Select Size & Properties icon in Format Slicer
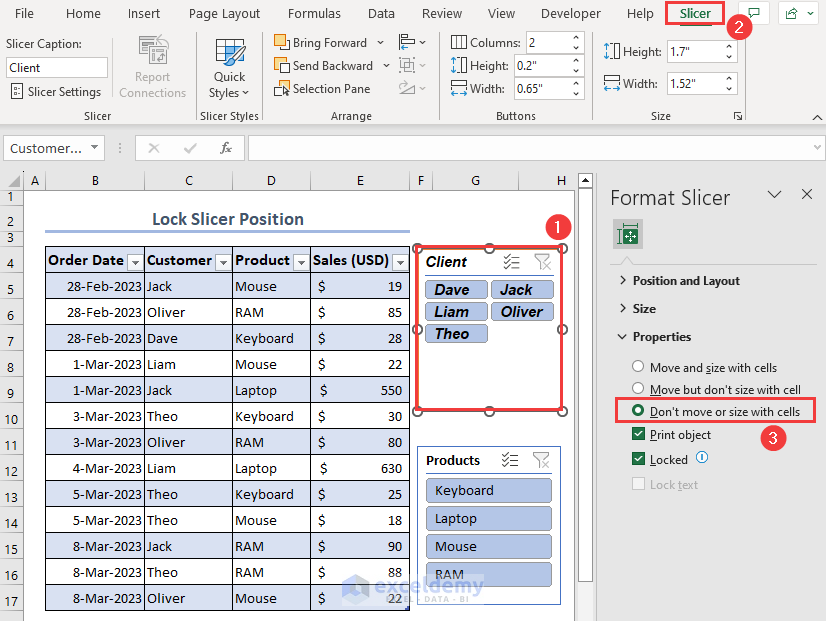This screenshot has width=826, height=621. (628, 234)
